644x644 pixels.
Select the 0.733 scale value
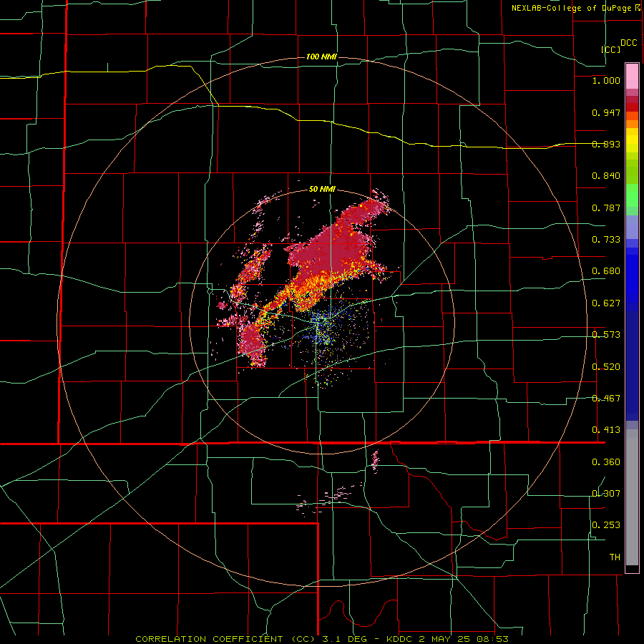pyautogui.click(x=606, y=240)
